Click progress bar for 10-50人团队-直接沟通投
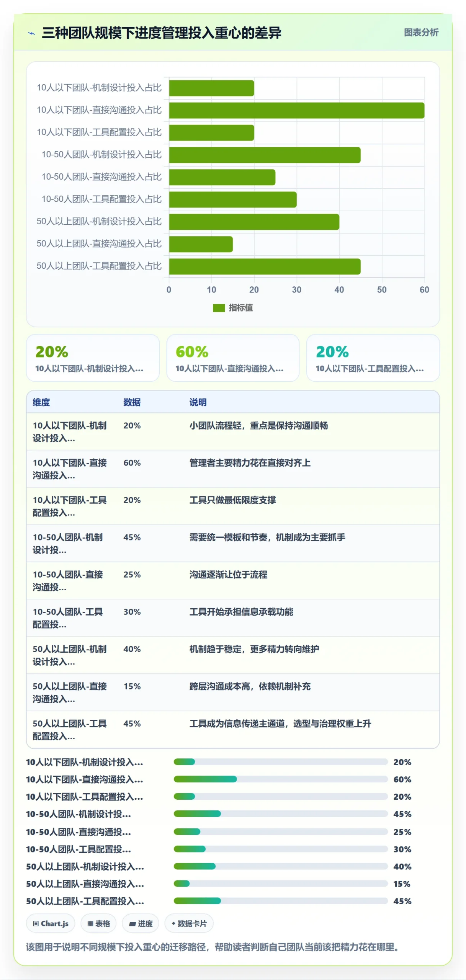466x980 pixels. point(281,831)
